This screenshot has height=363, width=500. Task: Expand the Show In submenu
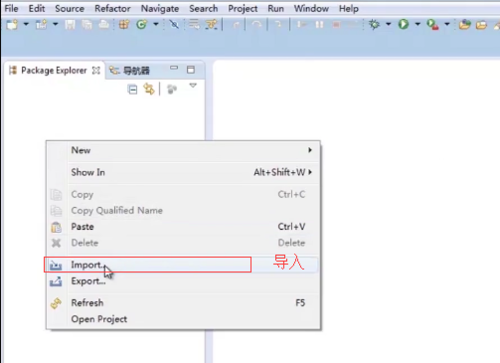pos(183,172)
